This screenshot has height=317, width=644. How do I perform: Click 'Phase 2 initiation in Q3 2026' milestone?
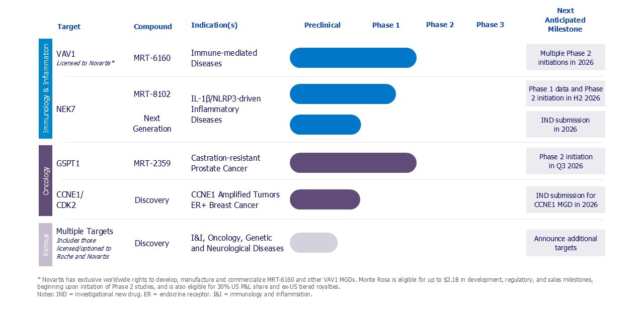pos(566,161)
